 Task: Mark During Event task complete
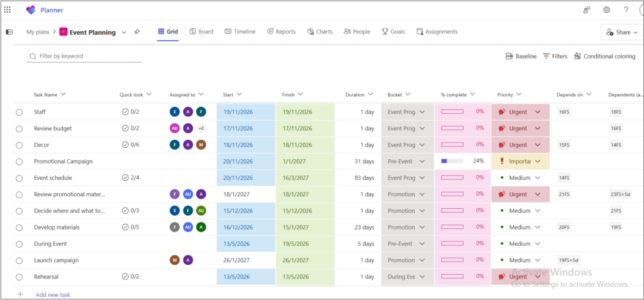pos(19,243)
